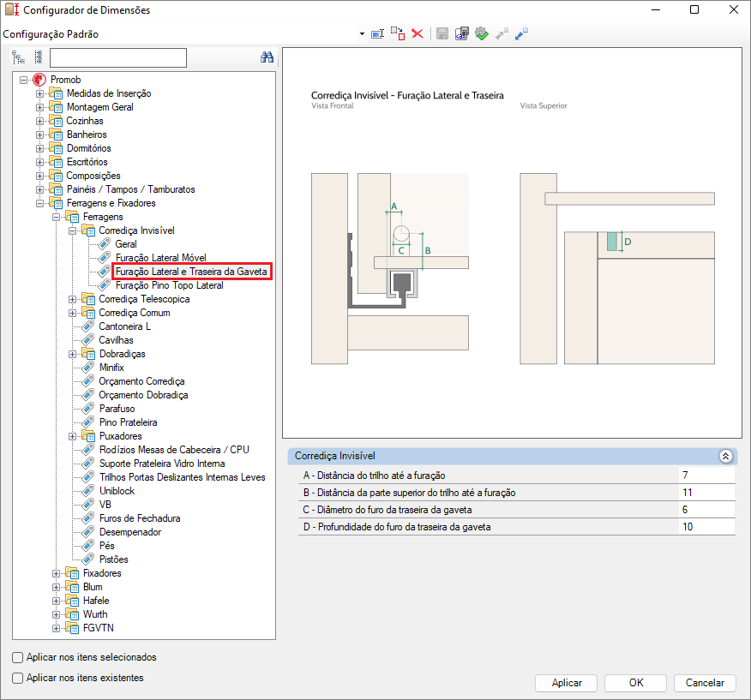Click the tag icon next to VB
Viewport: 751px width, 700px height.
[x=87, y=505]
